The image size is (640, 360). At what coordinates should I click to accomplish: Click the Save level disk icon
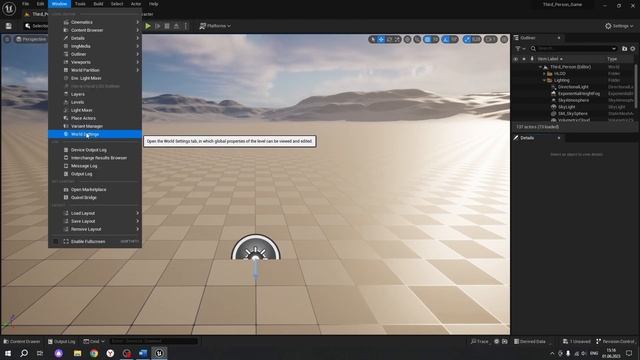pyautogui.click(x=9, y=26)
